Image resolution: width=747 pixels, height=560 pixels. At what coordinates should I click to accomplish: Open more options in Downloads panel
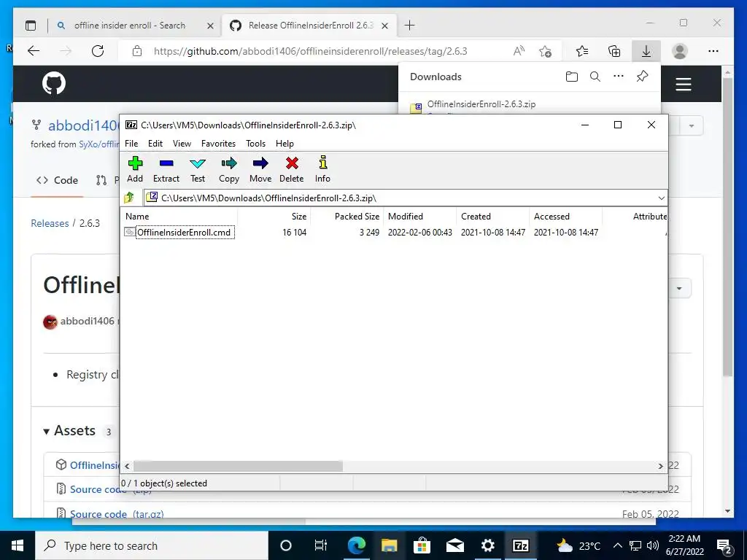pyautogui.click(x=619, y=77)
